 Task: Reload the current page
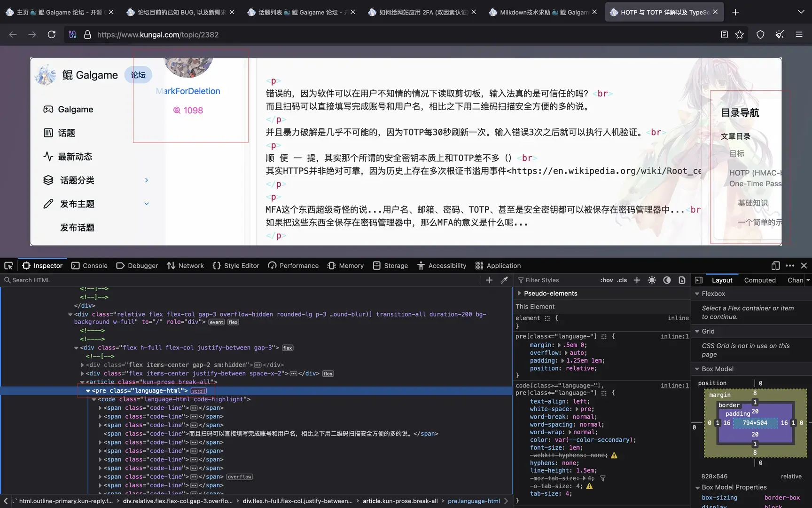(52, 34)
